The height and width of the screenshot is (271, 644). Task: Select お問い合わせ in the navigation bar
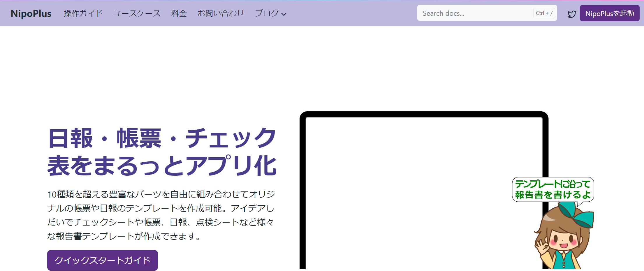coord(221,13)
